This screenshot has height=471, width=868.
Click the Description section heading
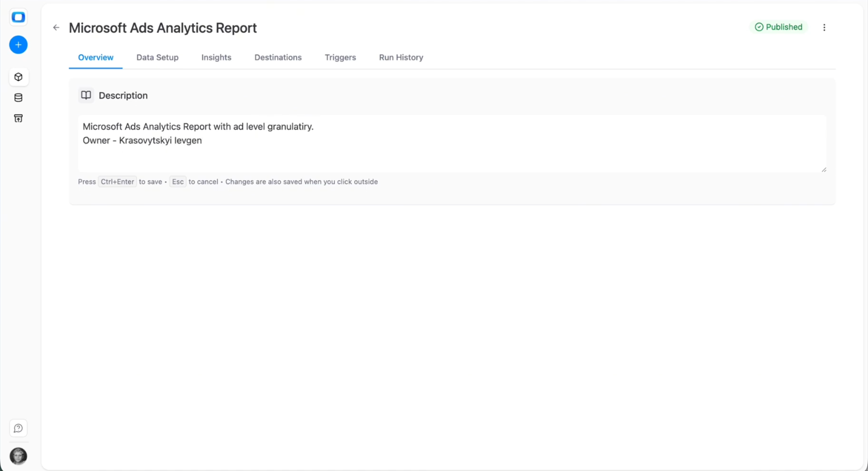click(x=123, y=95)
